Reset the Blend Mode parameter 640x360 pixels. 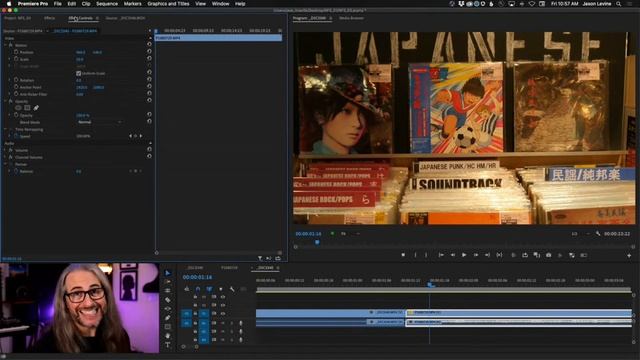tap(149, 122)
